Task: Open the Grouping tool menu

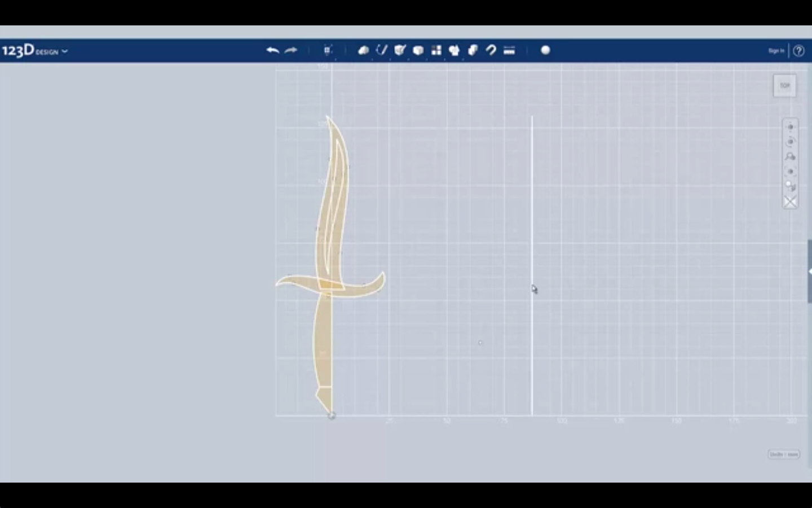Action: [454, 50]
